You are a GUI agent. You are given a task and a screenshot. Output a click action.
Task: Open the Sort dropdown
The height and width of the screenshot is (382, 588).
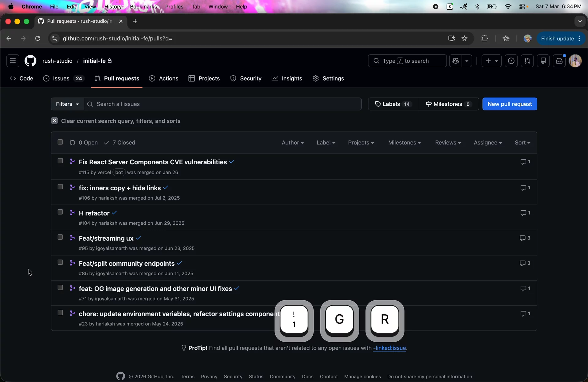[x=522, y=143]
